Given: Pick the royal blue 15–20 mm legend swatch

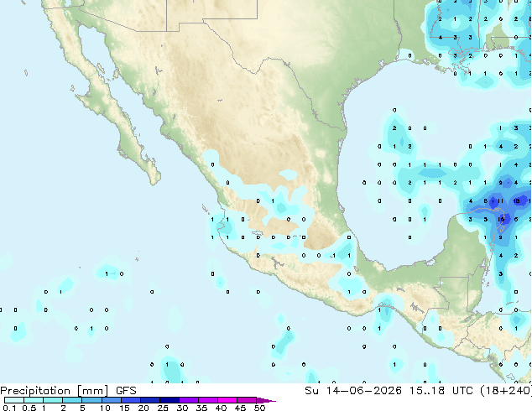Looking at the screenshot, I should tap(131, 400).
